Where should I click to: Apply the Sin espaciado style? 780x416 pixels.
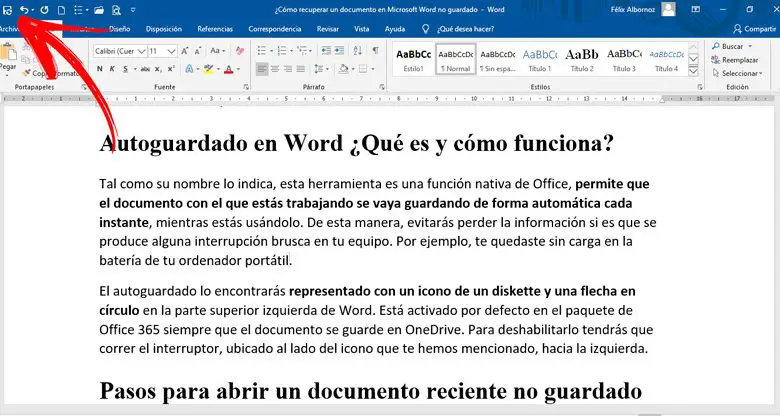coord(497,60)
